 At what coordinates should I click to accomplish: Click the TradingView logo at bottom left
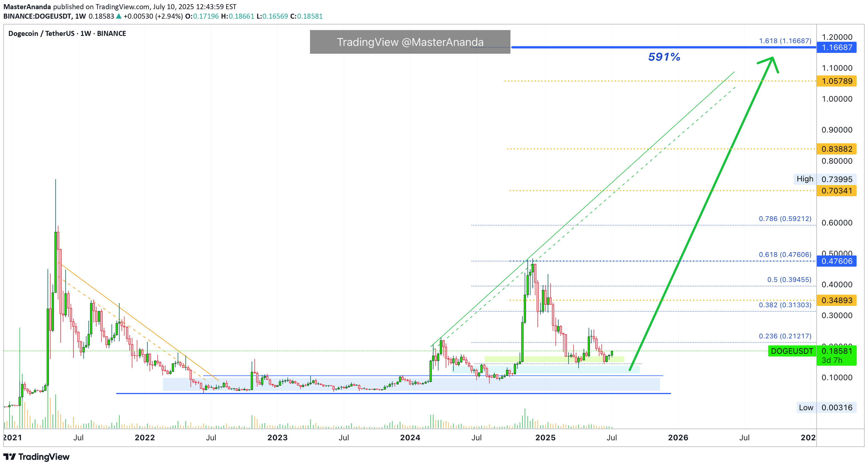(36, 456)
